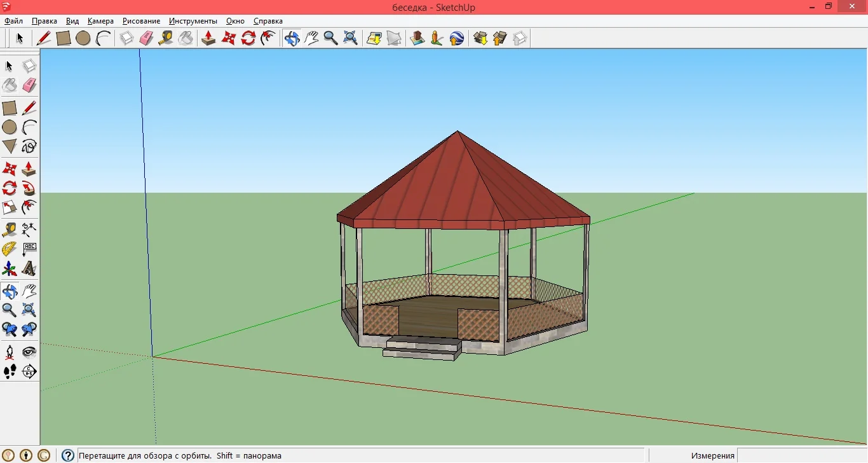868x463 pixels.
Task: Select the Walk footprints tool
Action: 10,371
